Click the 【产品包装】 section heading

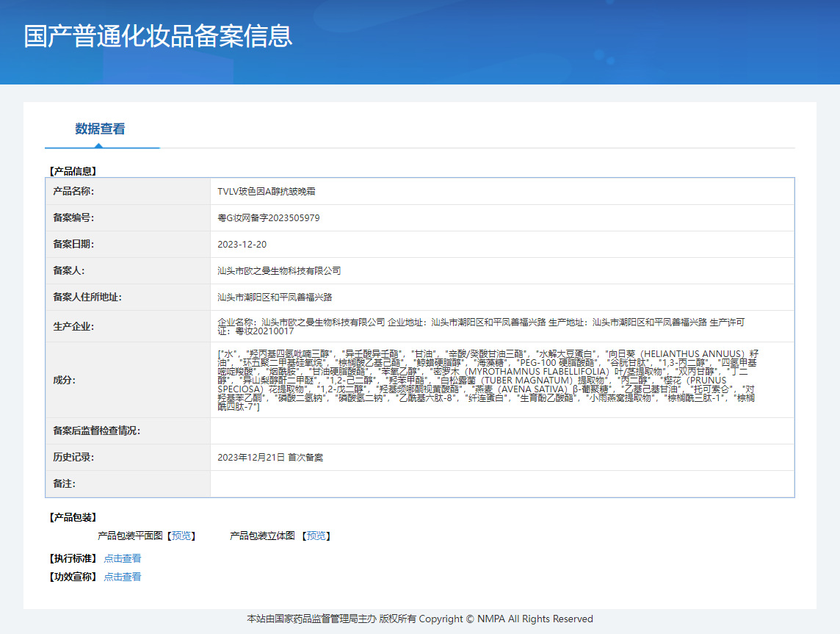tap(72, 518)
